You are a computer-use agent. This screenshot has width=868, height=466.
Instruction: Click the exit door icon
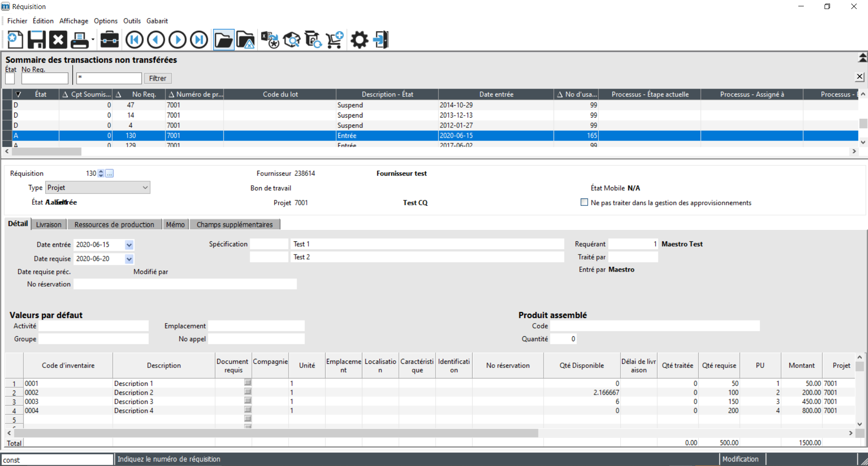pos(381,40)
